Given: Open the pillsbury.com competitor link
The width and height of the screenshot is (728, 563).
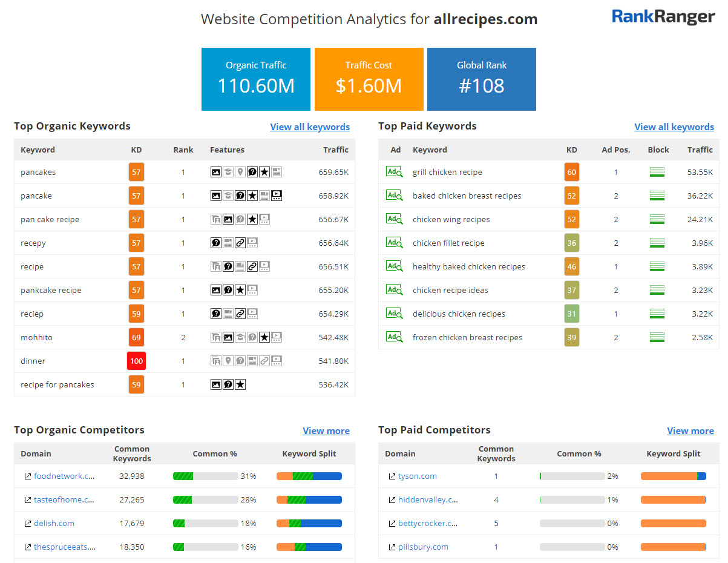Looking at the screenshot, I should tap(423, 547).
